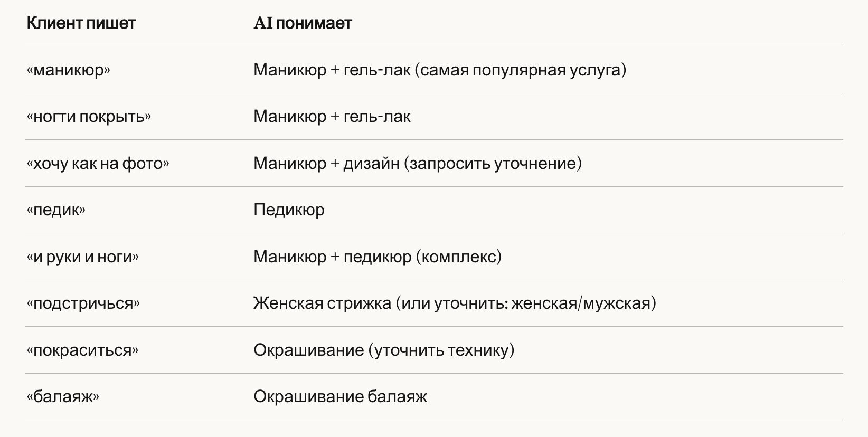Viewport: 868px width, 437px height.
Task: Select the «педик» client phrase
Action: [x=55, y=210]
